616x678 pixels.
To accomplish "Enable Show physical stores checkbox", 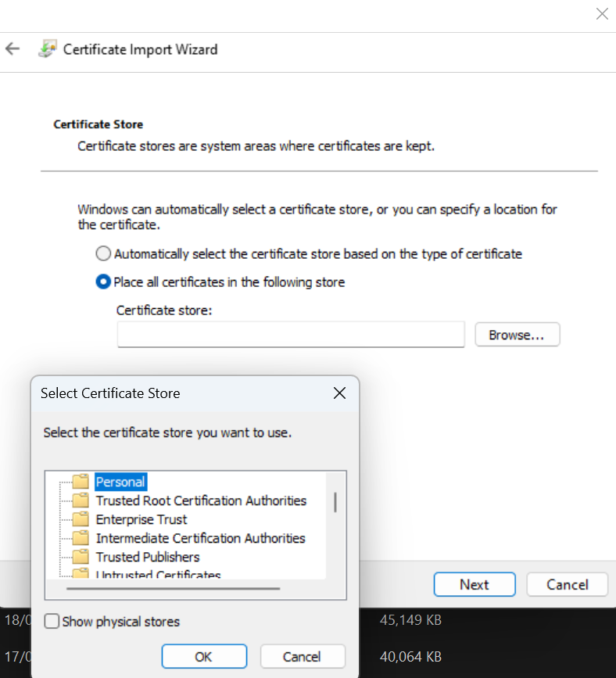I will pos(52,622).
